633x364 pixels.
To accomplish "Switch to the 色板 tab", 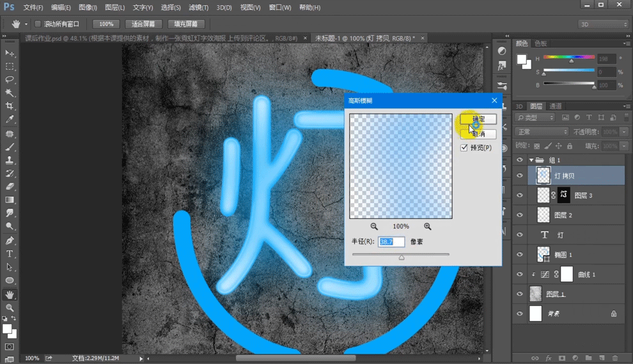I will (540, 43).
